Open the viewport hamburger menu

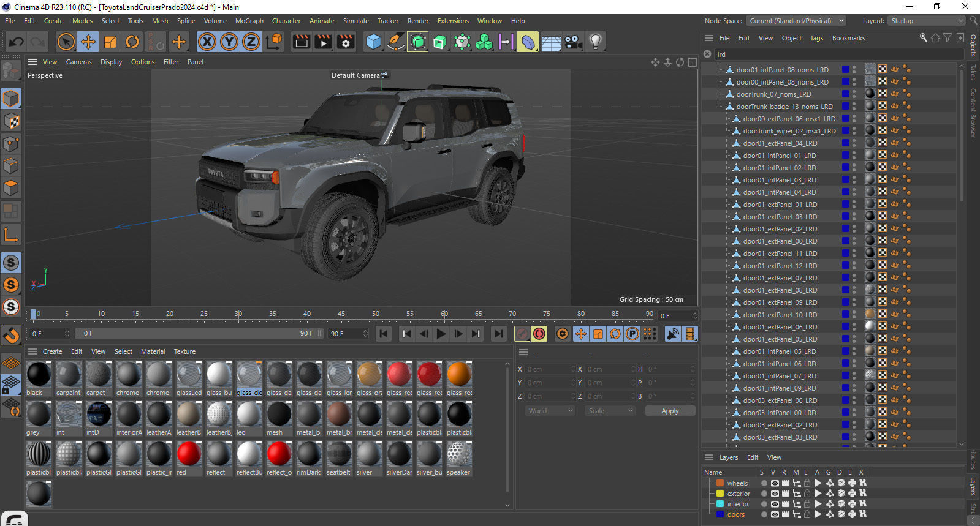click(x=32, y=62)
